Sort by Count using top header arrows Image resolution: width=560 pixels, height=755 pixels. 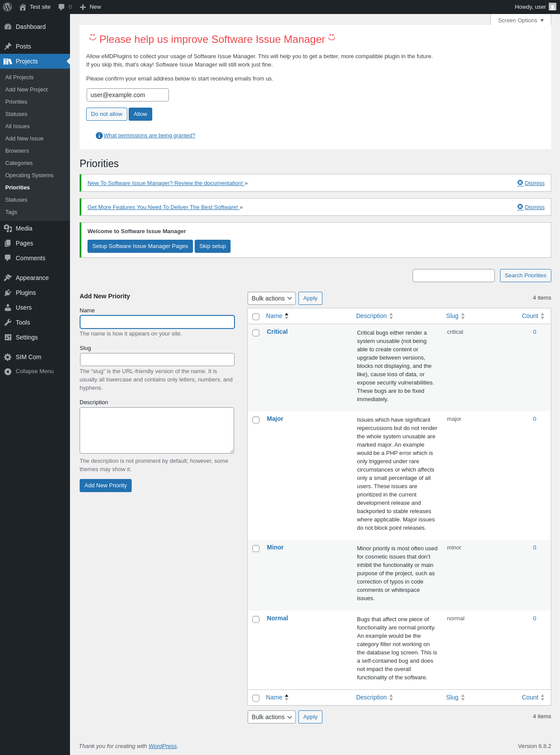pos(542,316)
